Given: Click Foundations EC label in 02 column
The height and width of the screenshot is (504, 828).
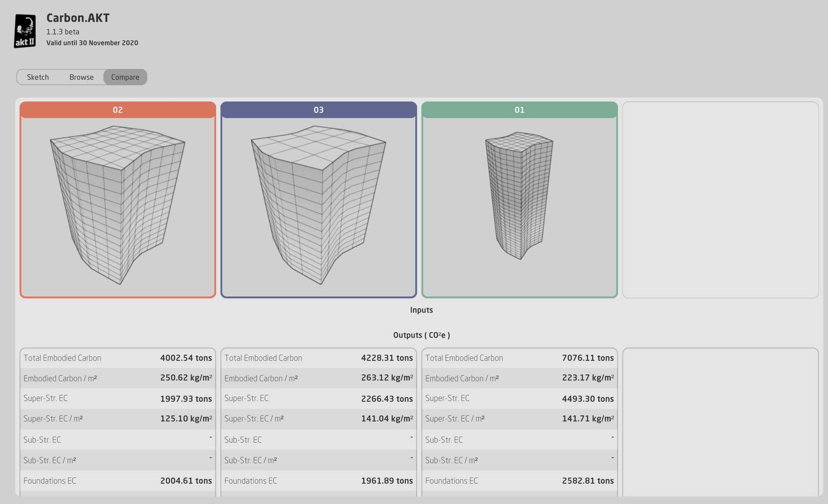Looking at the screenshot, I should point(50,481).
